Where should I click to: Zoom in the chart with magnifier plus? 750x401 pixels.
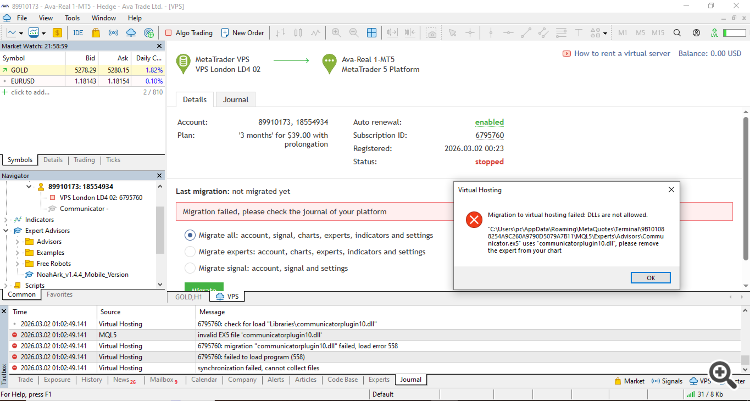tap(336, 33)
